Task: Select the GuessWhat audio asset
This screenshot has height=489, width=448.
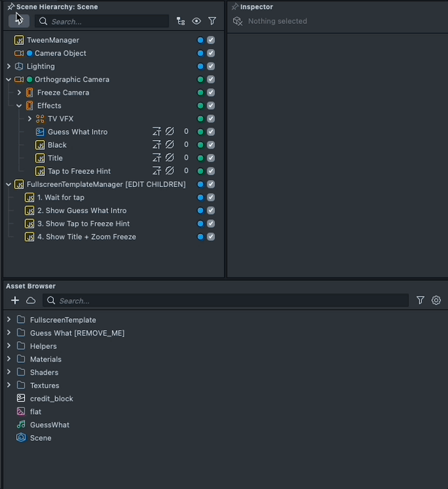Action: 49,425
